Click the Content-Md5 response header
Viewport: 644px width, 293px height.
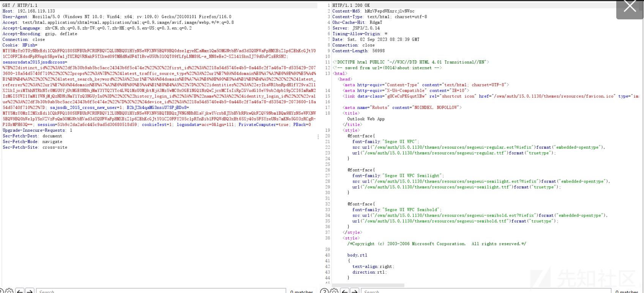373,11
